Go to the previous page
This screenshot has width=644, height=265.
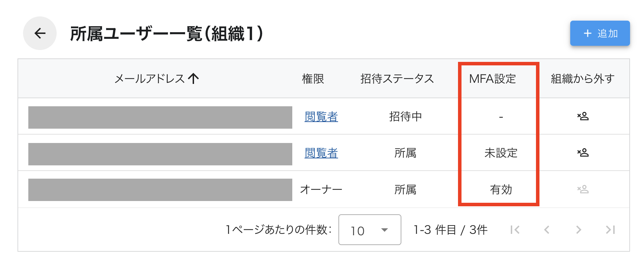546,230
